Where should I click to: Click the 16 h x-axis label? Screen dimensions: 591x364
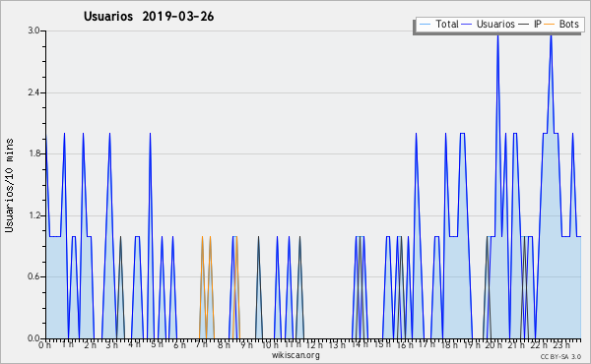(x=405, y=345)
